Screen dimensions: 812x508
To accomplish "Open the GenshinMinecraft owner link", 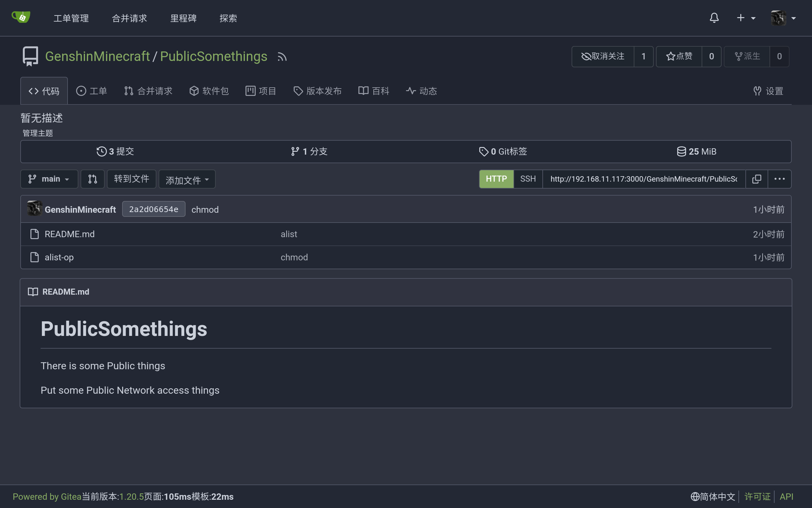I will (x=97, y=56).
